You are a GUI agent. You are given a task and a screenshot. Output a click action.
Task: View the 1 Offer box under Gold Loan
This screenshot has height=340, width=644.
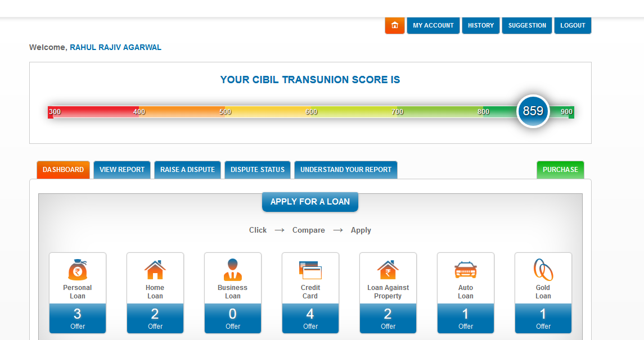click(x=543, y=318)
